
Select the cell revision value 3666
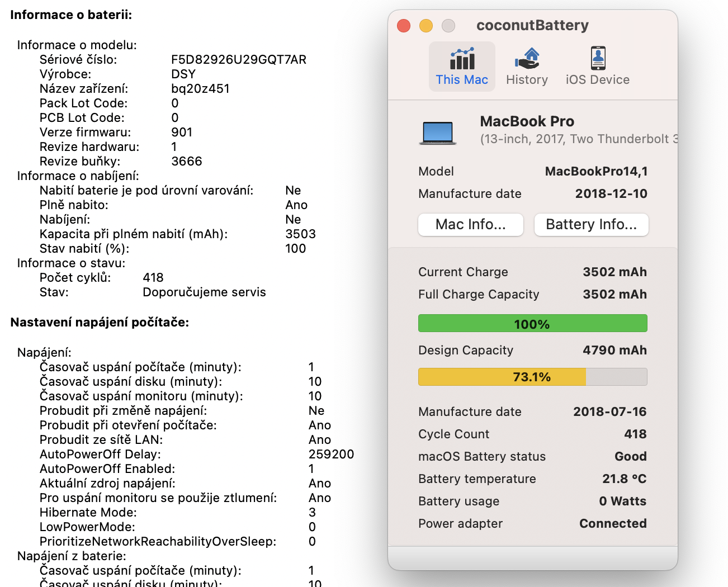pyautogui.click(x=187, y=162)
